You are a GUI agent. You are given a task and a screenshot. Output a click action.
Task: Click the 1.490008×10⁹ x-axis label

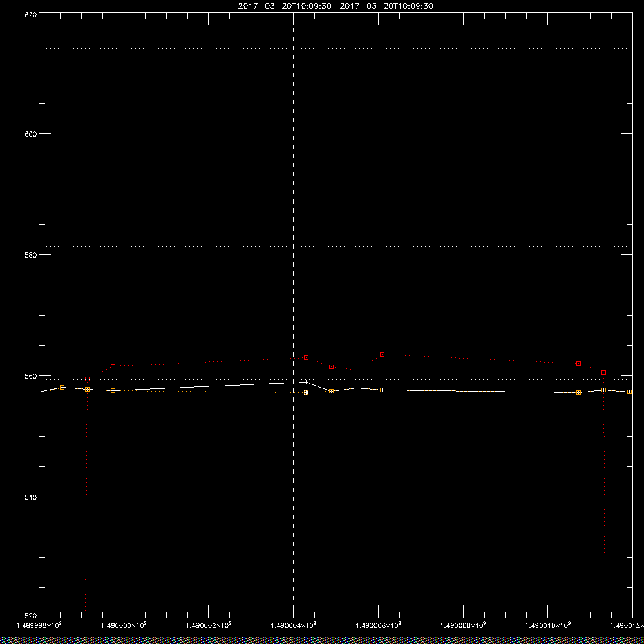click(x=463, y=625)
